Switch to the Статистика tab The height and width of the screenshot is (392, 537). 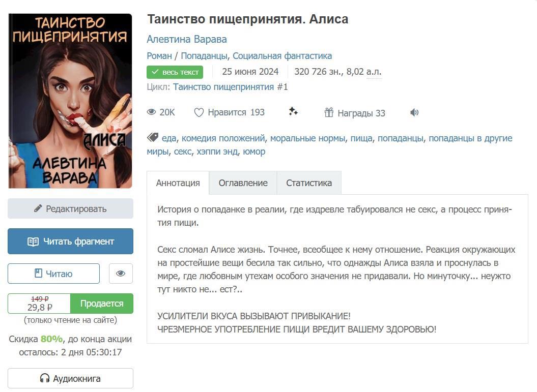coord(309,183)
